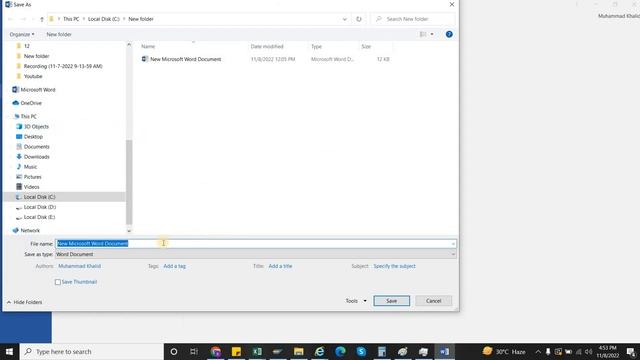Open Pictures in the sidebar
Viewport: 640px width, 360px height.
click(32, 177)
